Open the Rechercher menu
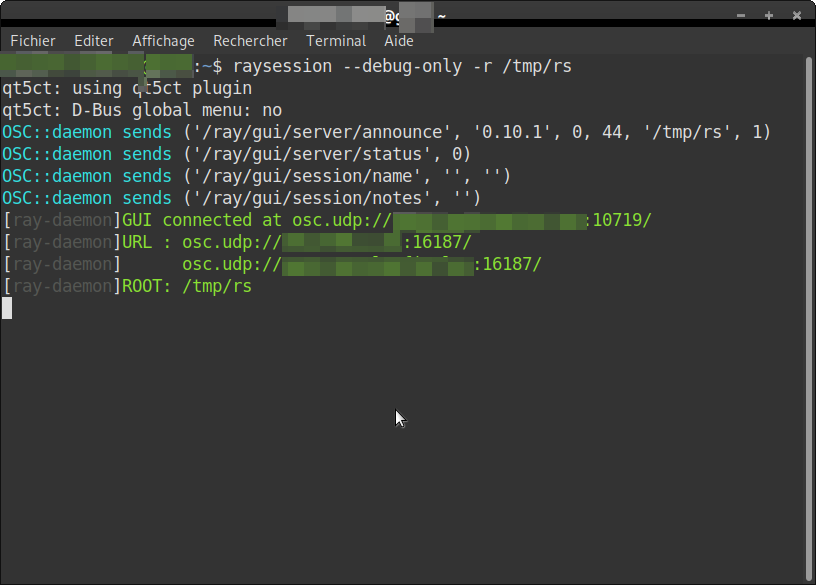The image size is (816, 585). point(250,41)
